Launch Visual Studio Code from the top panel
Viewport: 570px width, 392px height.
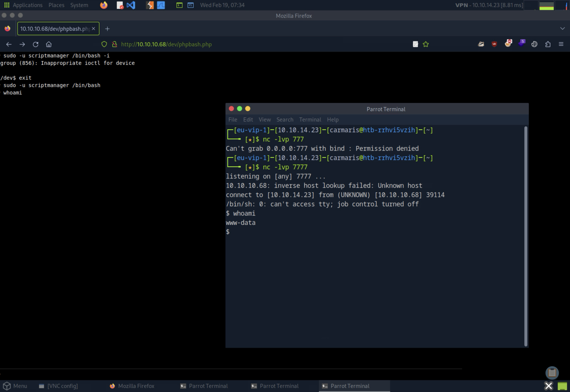[x=131, y=5]
